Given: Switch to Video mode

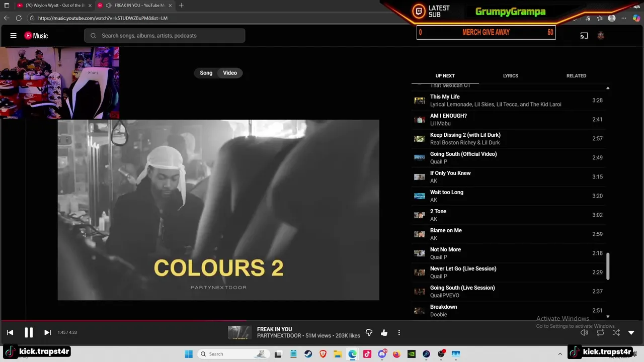Looking at the screenshot, I should point(230,73).
